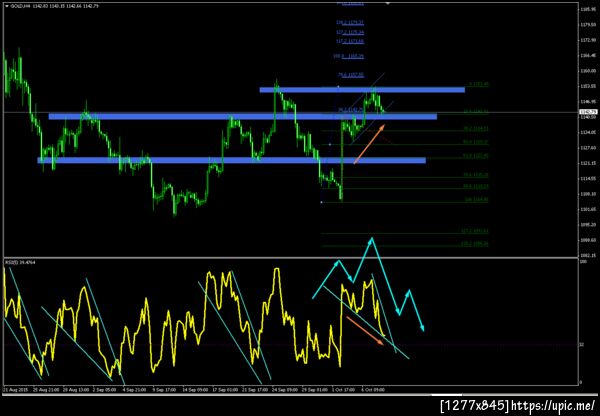Click the triangle arrow beside the GOLD chart title
Screen dimensions: 600x416
point(6,7)
